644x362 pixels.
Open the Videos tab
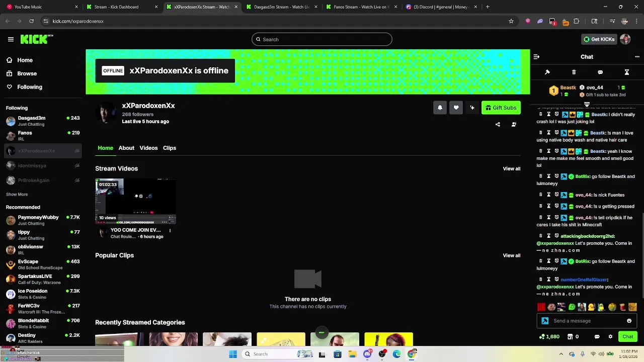pos(148,148)
